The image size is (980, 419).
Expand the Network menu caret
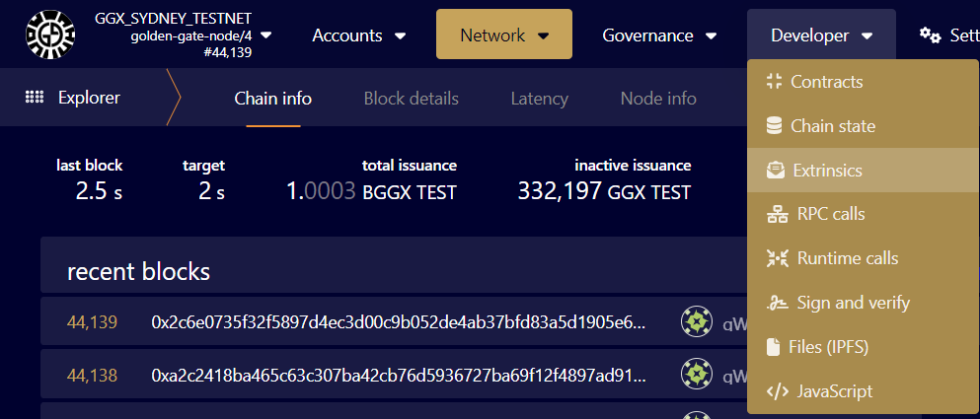[543, 36]
